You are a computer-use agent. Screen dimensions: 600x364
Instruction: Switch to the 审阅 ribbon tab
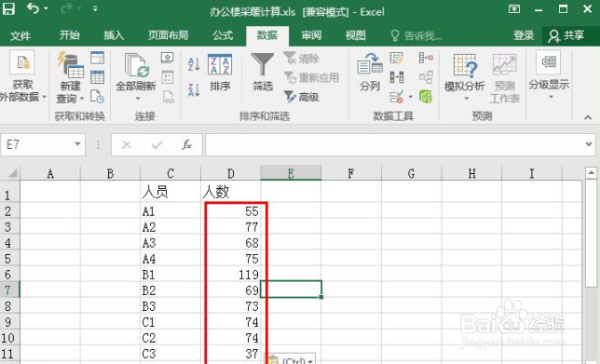(x=311, y=35)
